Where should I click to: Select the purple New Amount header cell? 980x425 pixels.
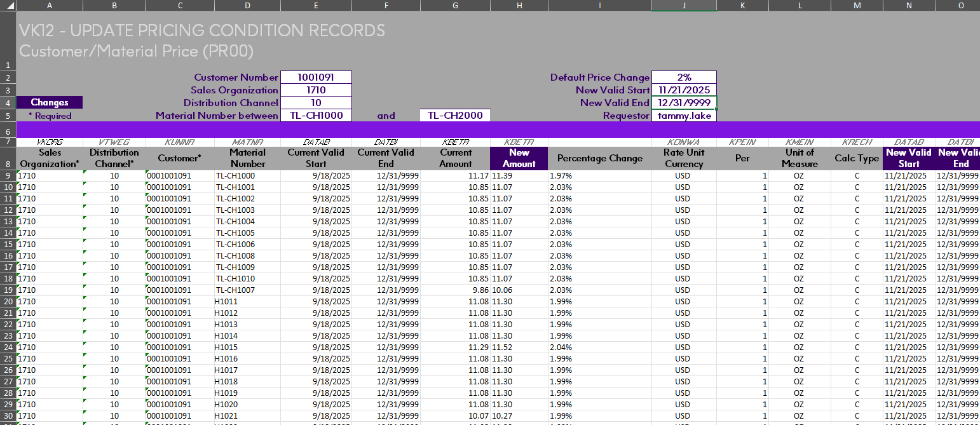coord(519,158)
